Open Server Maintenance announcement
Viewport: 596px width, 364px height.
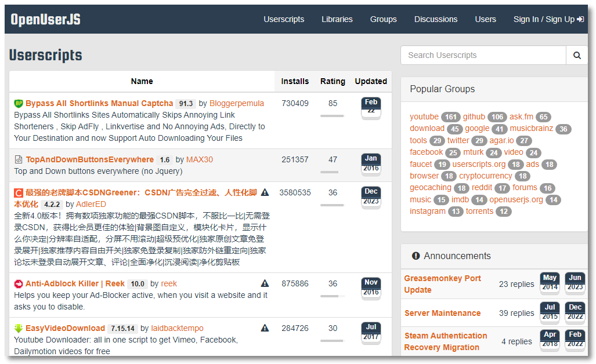442,313
